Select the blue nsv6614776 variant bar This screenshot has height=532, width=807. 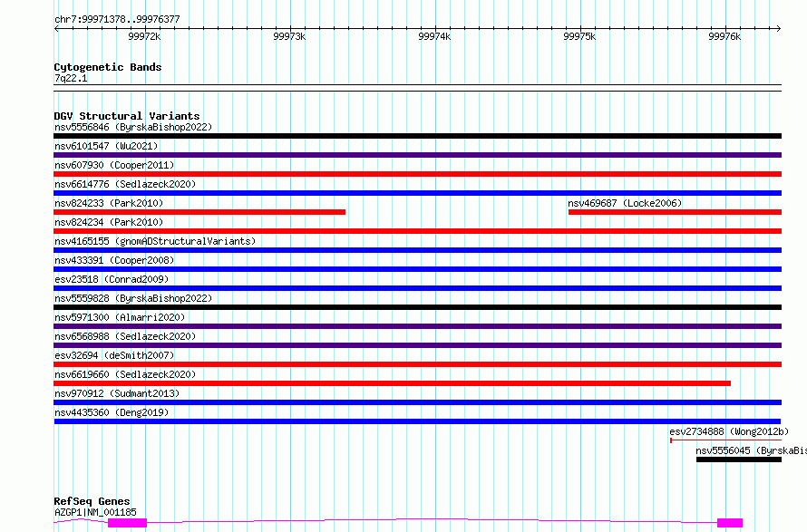click(x=417, y=193)
